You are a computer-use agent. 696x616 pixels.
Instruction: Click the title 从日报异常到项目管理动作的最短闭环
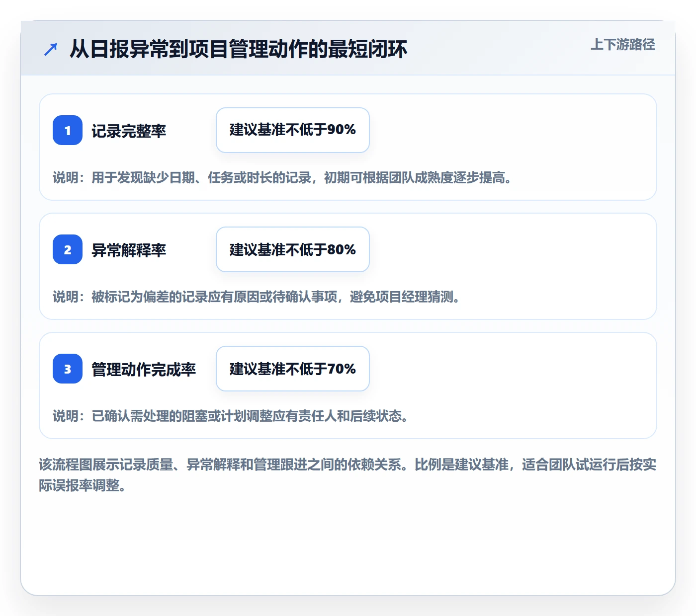click(239, 49)
